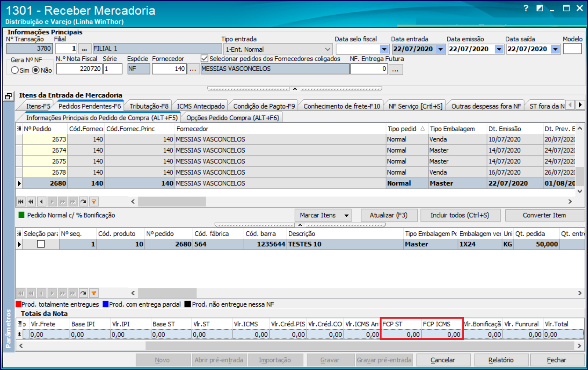Open the Opções Pedido Compra (ALT+F6) subtab
The image size is (588, 370).
(233, 118)
